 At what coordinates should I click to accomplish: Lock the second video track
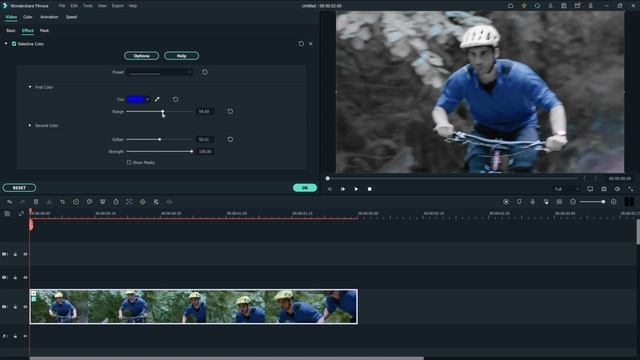(15, 278)
